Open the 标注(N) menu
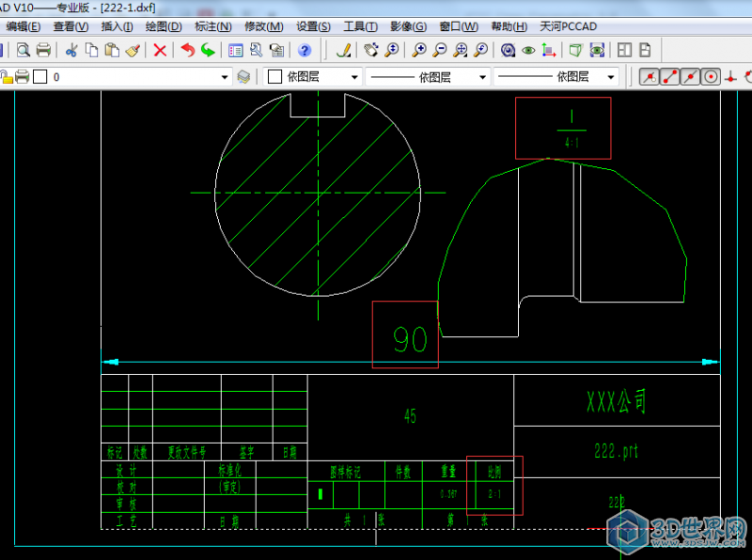The height and width of the screenshot is (560, 752). pyautogui.click(x=213, y=26)
